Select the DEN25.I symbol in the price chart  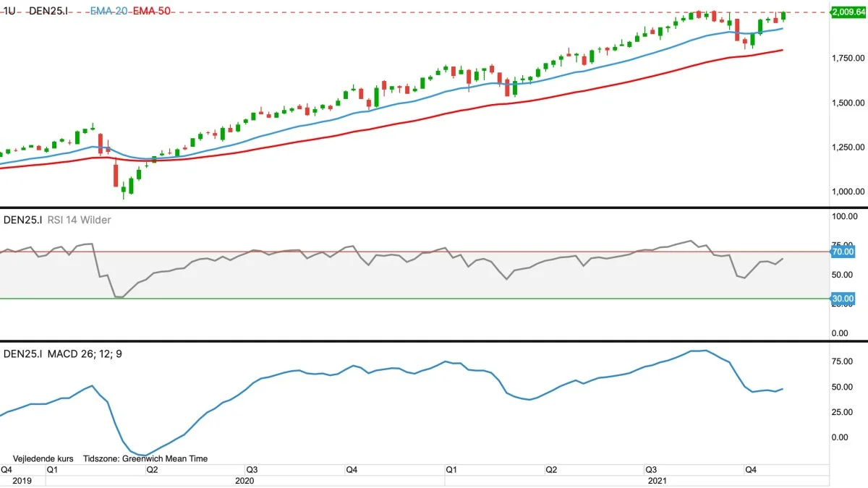pos(49,12)
